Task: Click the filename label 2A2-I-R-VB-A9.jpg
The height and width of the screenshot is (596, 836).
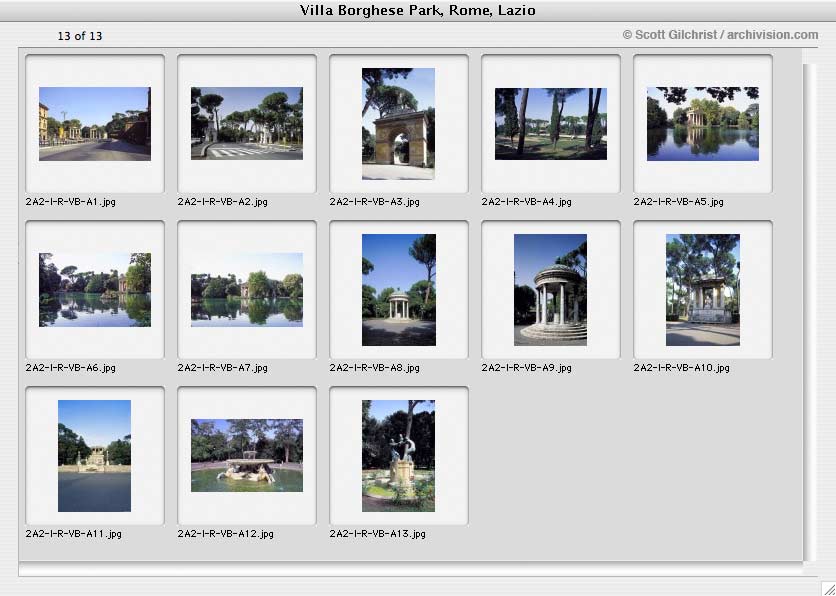Action: coord(526,368)
